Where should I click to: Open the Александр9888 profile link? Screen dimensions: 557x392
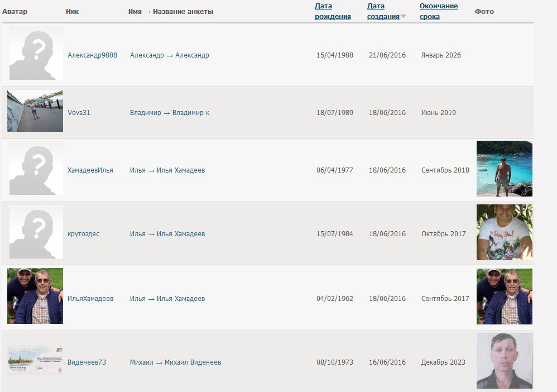[92, 55]
